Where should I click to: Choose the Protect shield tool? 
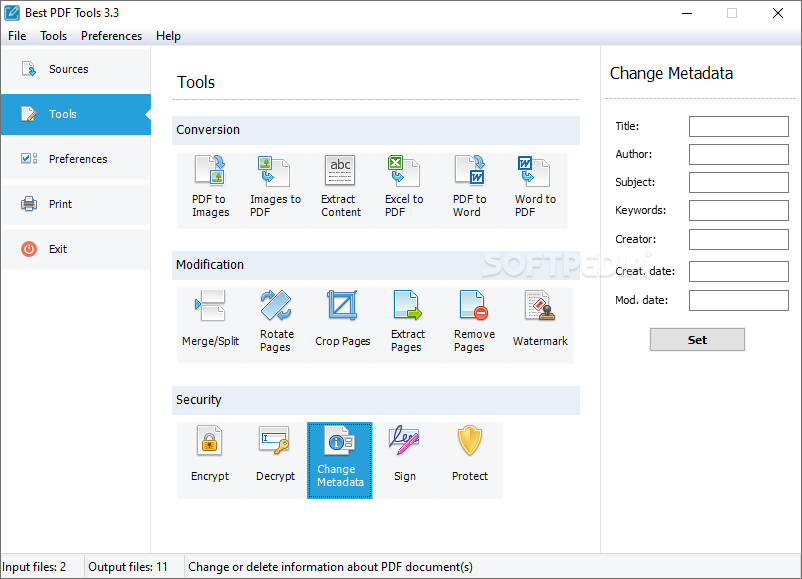coord(470,460)
